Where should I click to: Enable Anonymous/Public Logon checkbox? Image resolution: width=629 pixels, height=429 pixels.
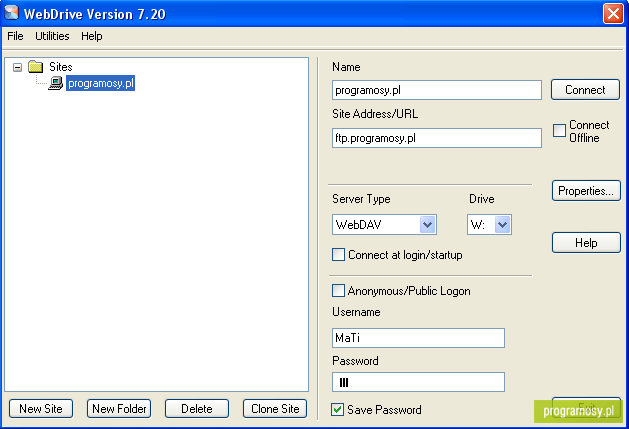(x=338, y=291)
